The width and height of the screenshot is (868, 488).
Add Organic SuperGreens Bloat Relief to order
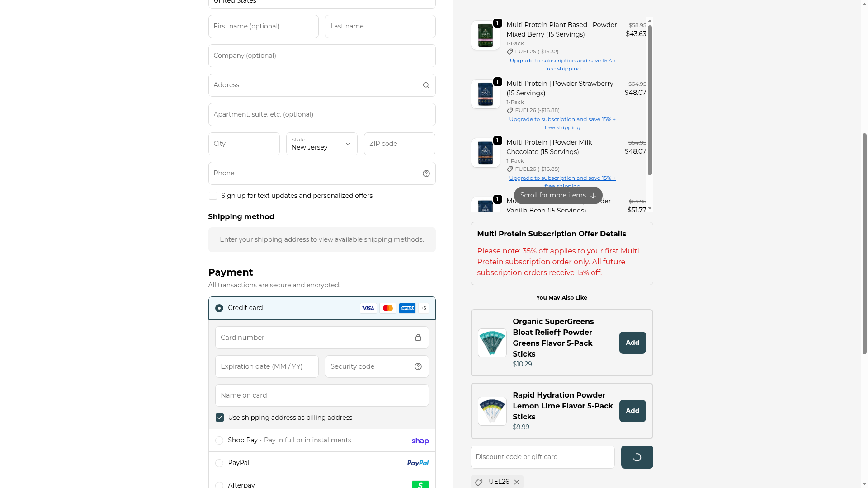pyautogui.click(x=632, y=343)
